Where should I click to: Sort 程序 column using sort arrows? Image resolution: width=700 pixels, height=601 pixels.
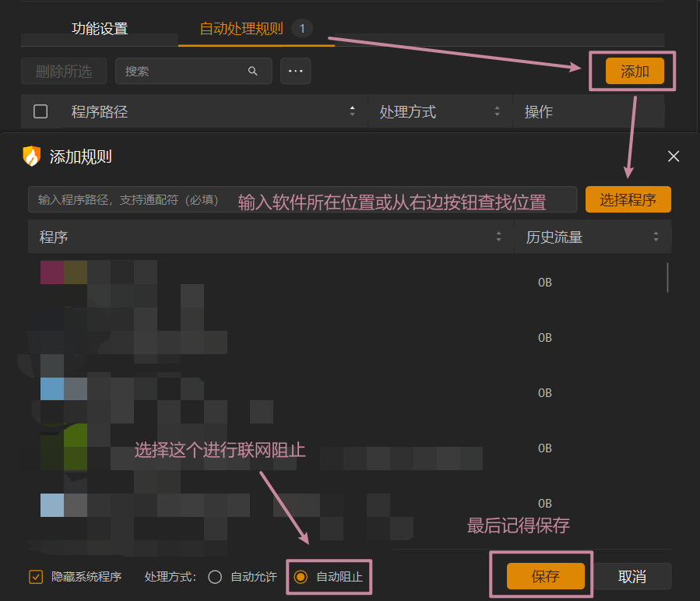[x=498, y=237]
